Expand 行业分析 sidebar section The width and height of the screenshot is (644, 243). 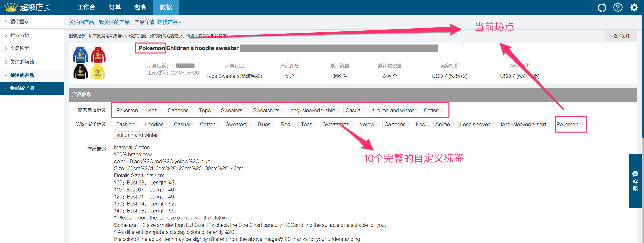point(32,35)
